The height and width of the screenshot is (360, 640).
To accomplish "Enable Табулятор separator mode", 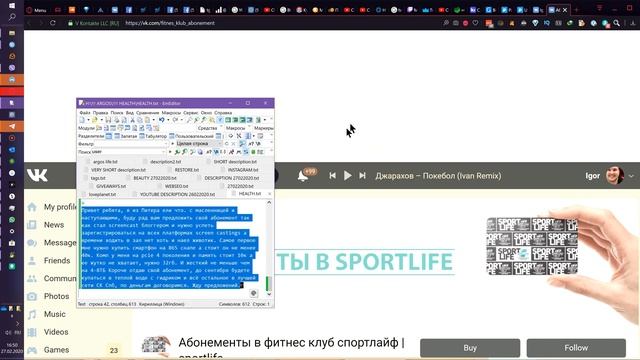I will coord(153,136).
